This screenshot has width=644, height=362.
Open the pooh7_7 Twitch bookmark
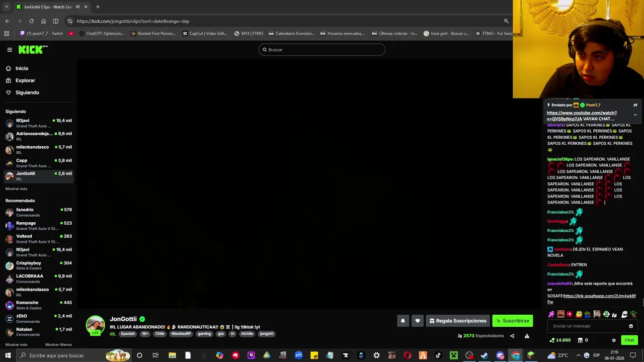pos(41,34)
